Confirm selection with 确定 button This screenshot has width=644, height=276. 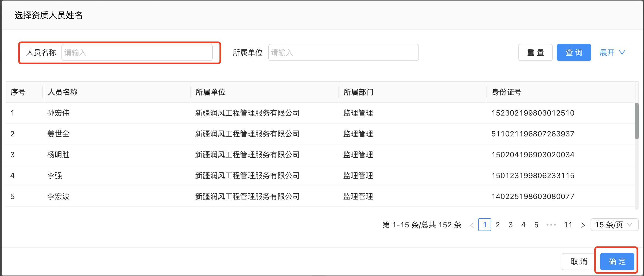(x=617, y=261)
